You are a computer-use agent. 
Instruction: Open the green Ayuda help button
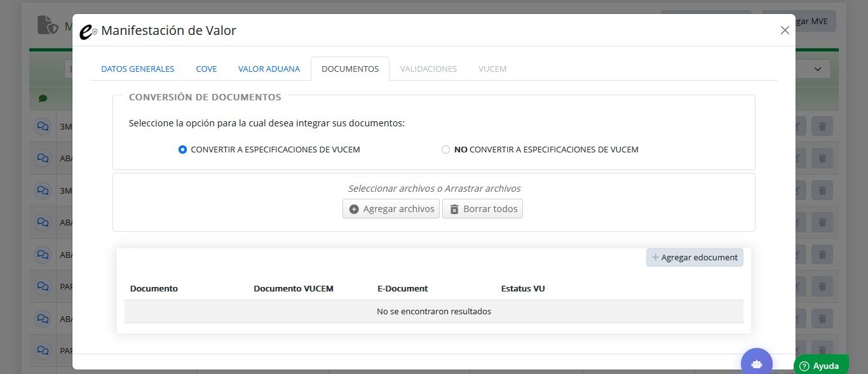pyautogui.click(x=821, y=365)
